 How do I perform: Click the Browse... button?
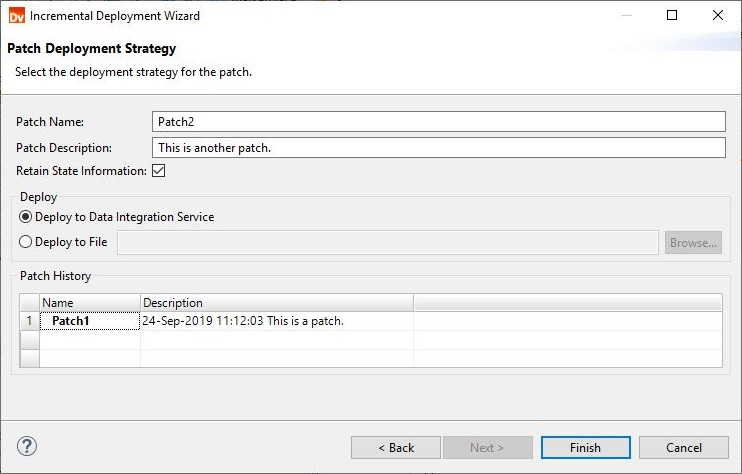693,243
